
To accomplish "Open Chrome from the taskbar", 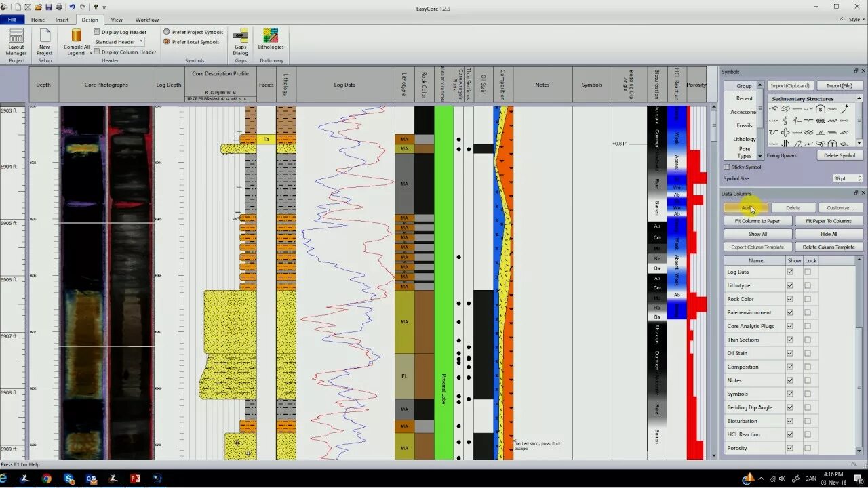I will click(46, 479).
